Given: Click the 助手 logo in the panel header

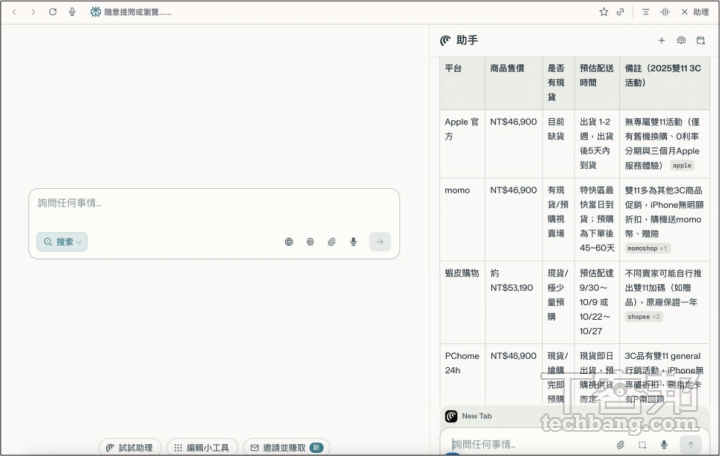Looking at the screenshot, I should click(445, 40).
